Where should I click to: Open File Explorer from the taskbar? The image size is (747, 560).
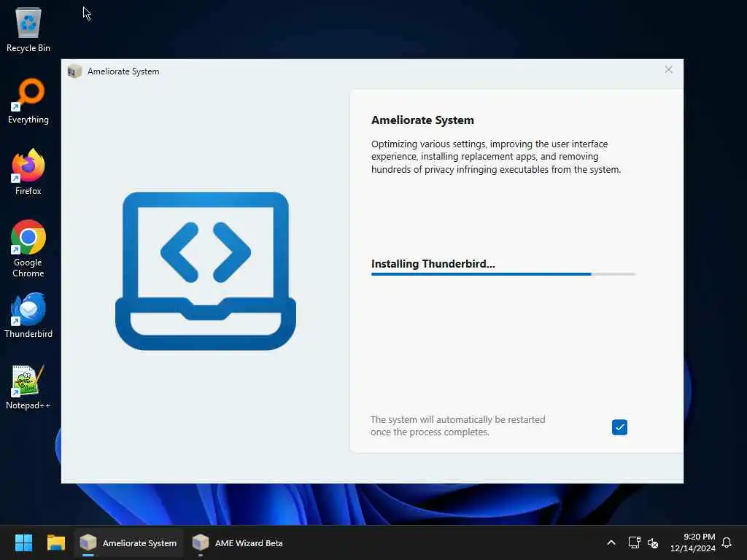(55, 542)
